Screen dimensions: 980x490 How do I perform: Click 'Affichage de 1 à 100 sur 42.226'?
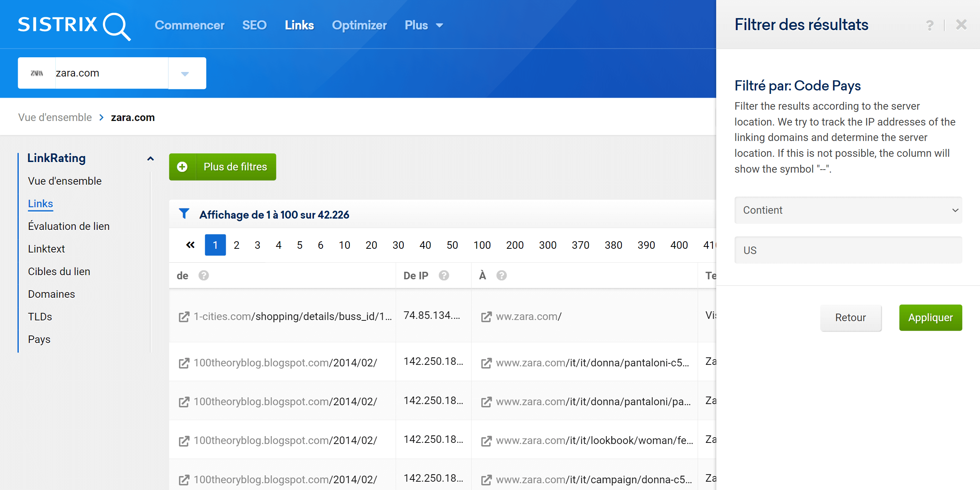coord(274,214)
